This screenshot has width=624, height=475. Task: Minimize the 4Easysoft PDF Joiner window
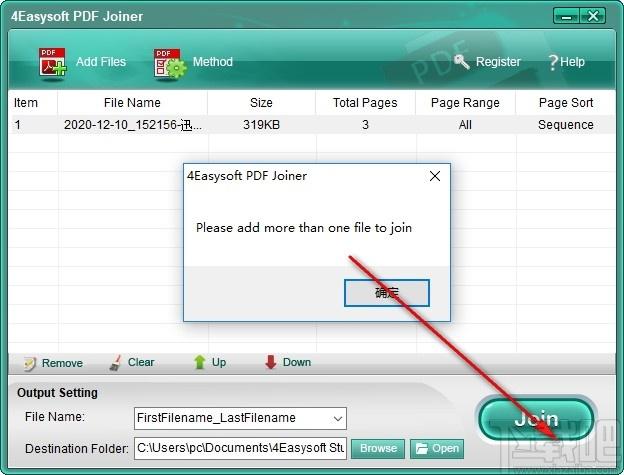[566, 16]
